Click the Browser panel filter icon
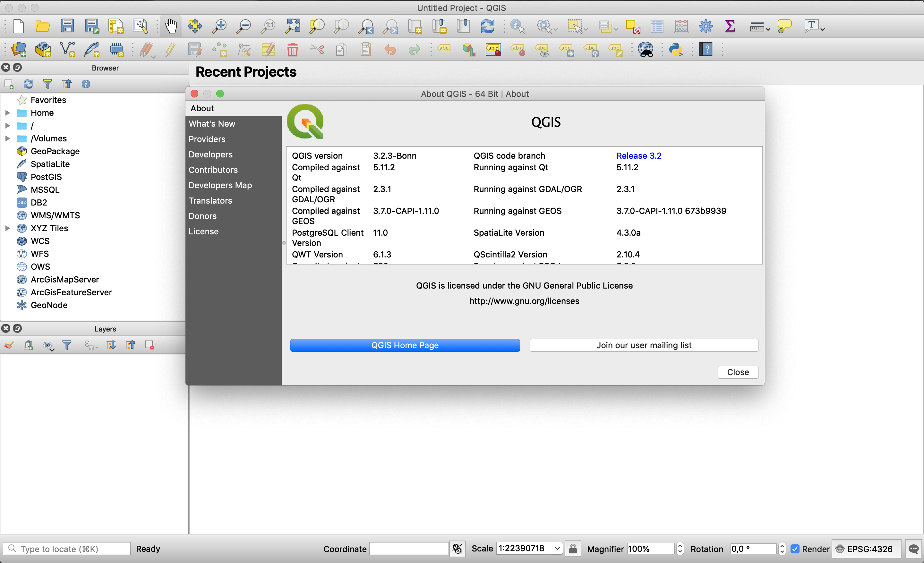The image size is (924, 563). coord(47,84)
